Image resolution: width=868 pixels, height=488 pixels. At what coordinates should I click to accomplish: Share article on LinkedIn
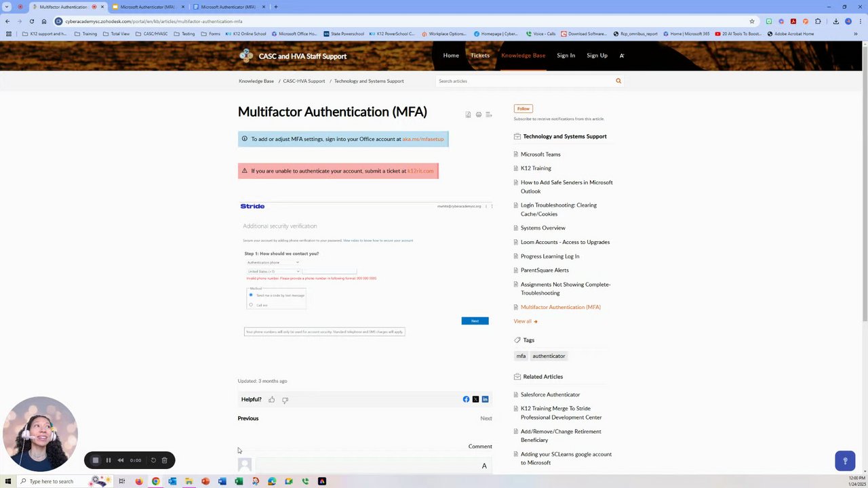pyautogui.click(x=485, y=399)
